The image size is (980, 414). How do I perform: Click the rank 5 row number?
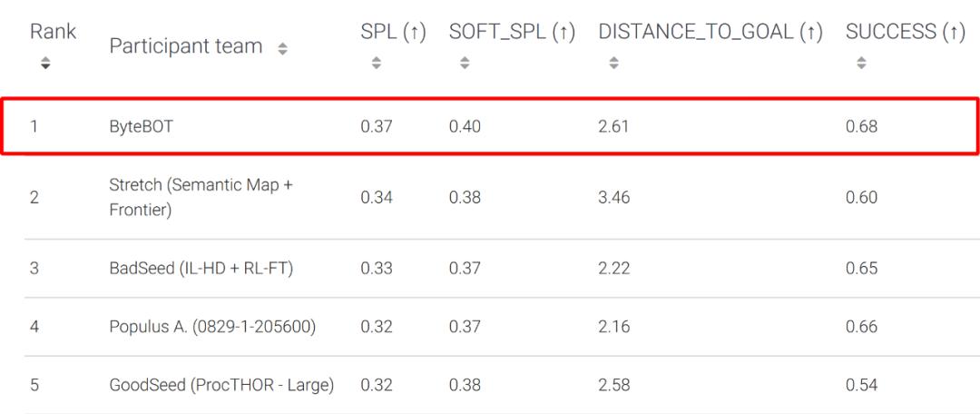(34, 385)
